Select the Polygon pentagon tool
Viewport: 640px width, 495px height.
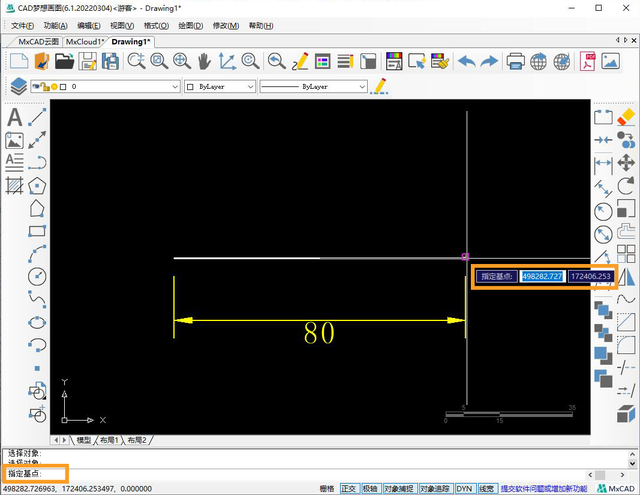37,186
